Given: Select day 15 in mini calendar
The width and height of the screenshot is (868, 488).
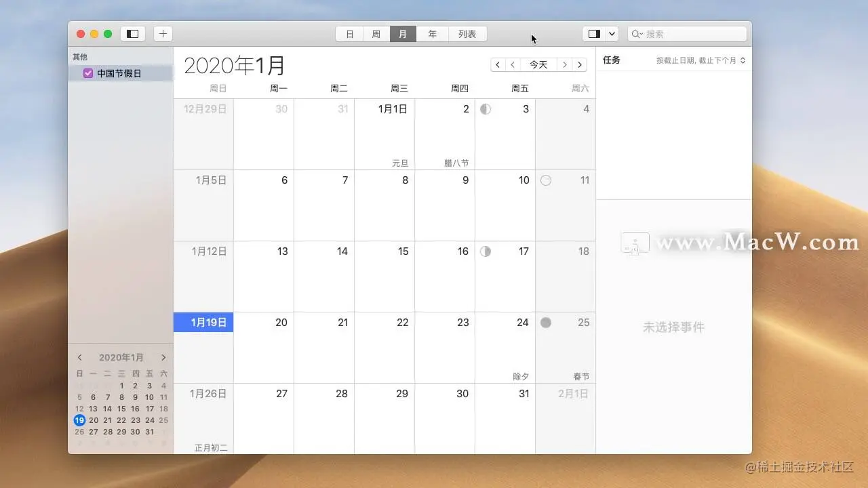Looking at the screenshot, I should (121, 409).
